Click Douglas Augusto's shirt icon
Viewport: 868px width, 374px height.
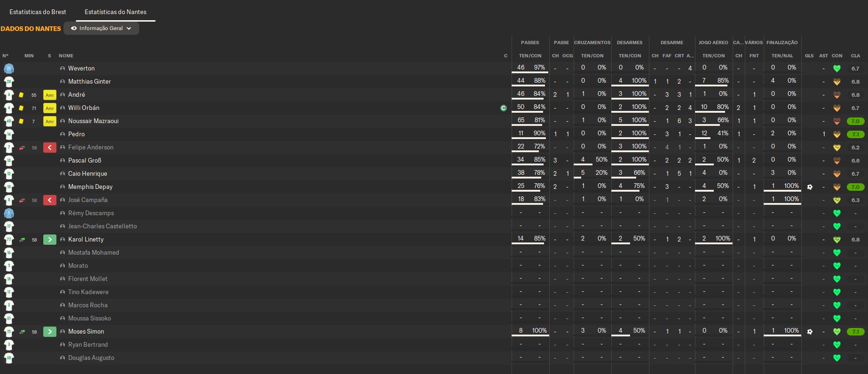8,358
